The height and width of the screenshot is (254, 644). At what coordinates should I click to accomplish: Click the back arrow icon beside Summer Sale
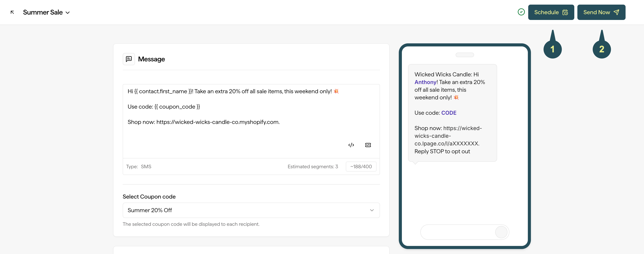[12, 12]
